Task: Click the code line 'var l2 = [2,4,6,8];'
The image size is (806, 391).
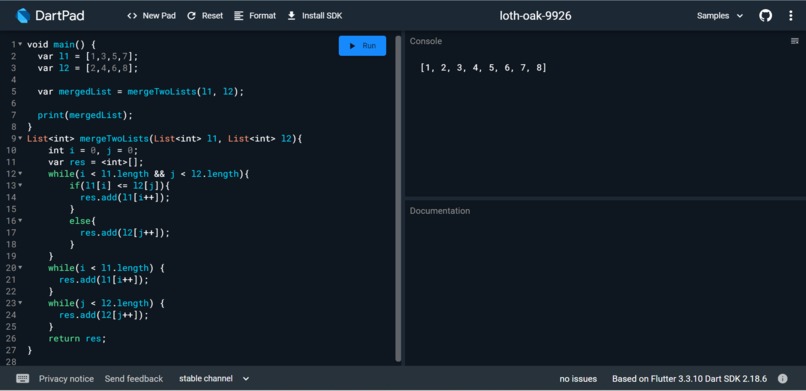Action: (88, 68)
